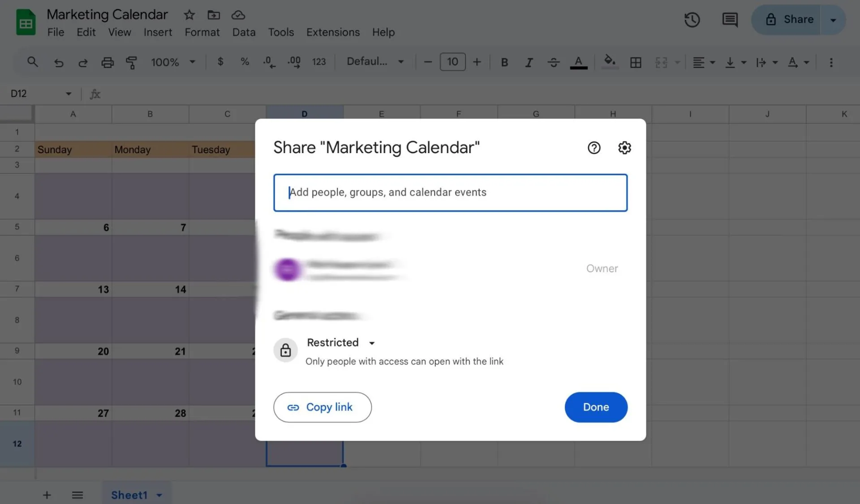Click the Done button
This screenshot has width=860, height=504.
coord(596,407)
